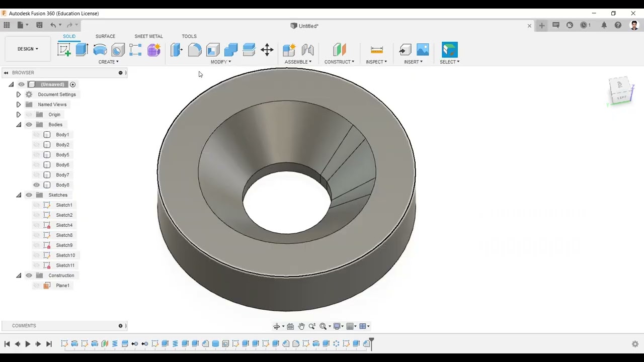Select the purple Create Form tool

154,49
